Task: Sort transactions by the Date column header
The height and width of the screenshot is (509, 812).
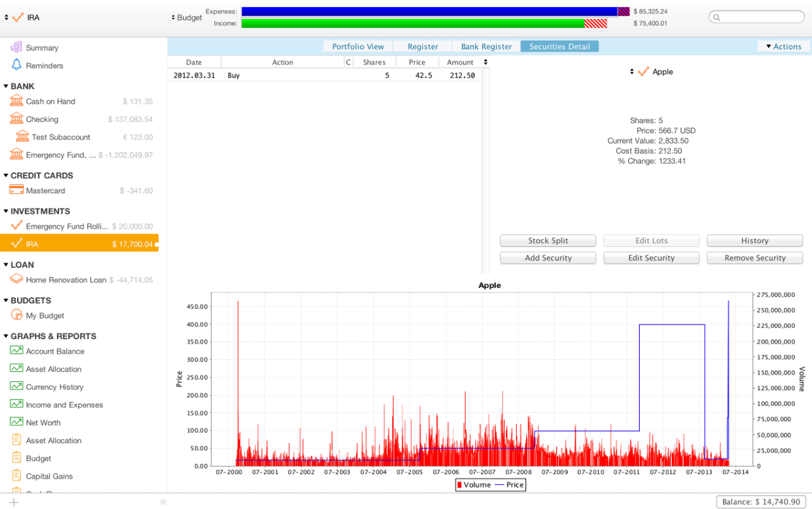Action: point(194,62)
